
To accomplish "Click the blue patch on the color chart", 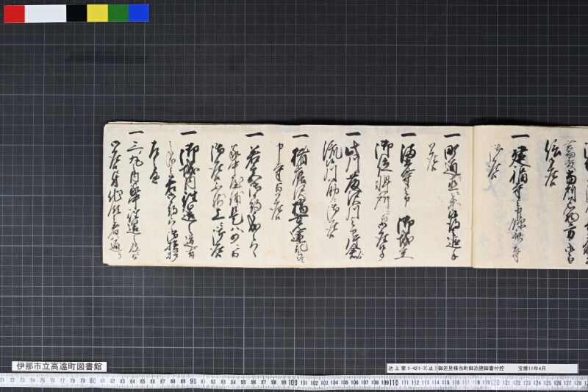I will [x=139, y=13].
